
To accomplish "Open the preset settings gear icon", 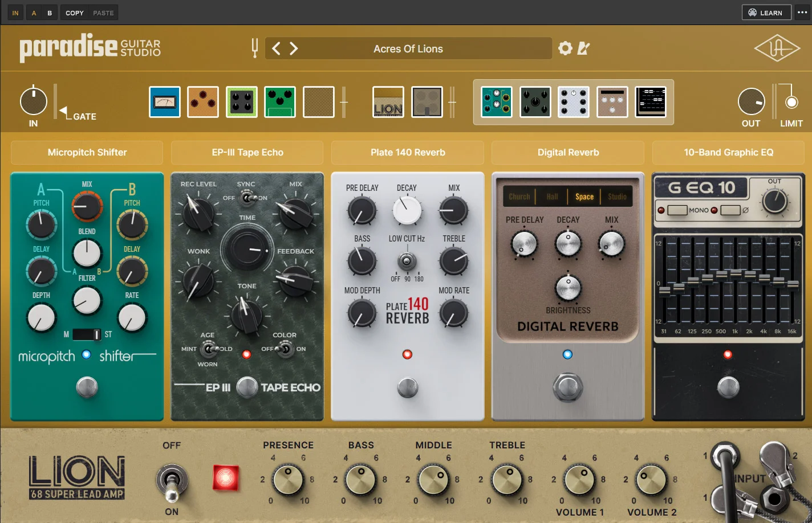I will [x=565, y=48].
